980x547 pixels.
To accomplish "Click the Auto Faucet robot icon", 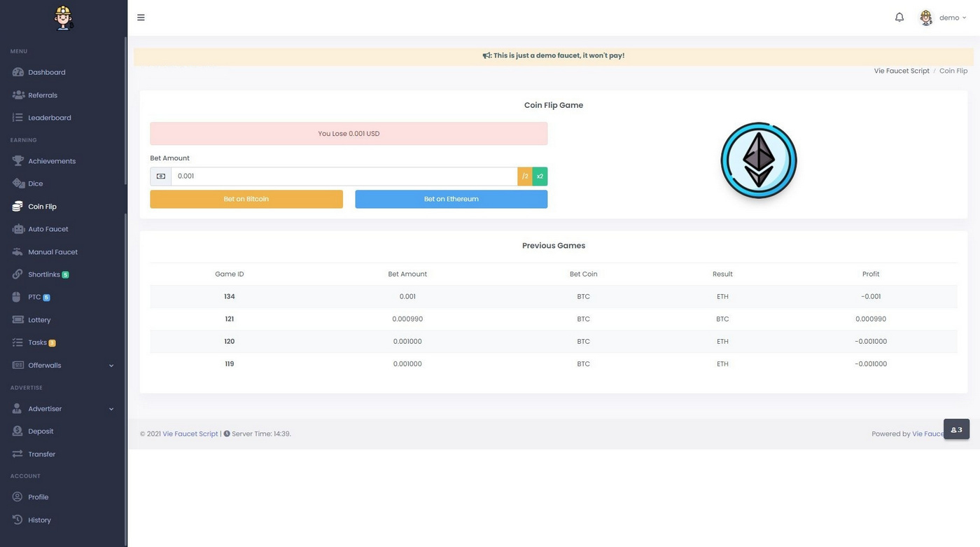I will pyautogui.click(x=17, y=229).
